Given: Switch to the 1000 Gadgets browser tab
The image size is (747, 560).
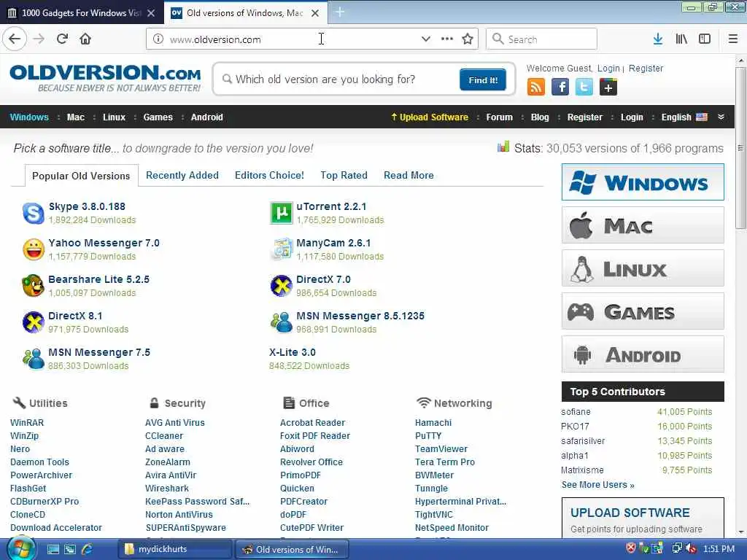Looking at the screenshot, I should (81, 13).
